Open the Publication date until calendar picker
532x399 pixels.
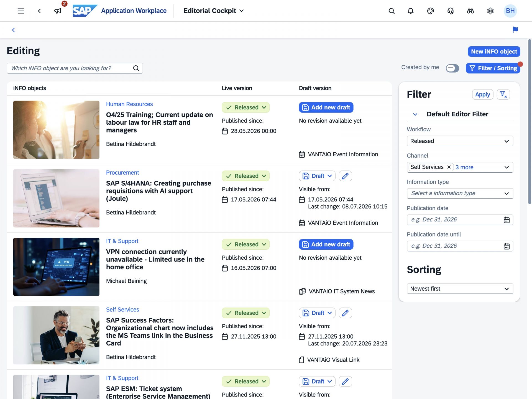[x=507, y=246]
